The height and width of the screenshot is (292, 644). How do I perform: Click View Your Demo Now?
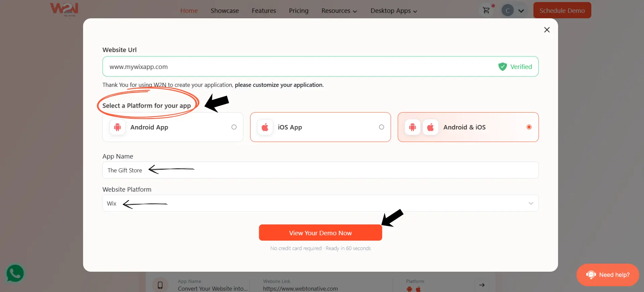coord(320,233)
